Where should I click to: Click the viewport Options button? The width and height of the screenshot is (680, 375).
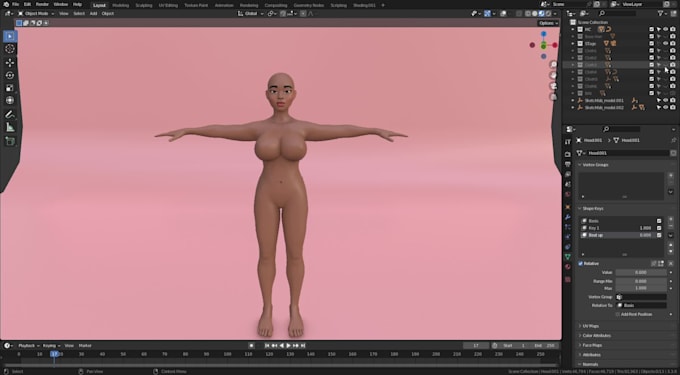[x=548, y=23]
